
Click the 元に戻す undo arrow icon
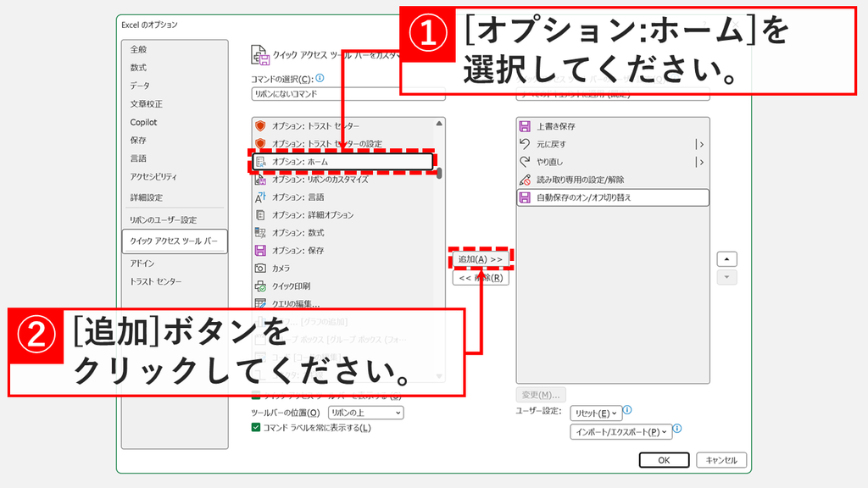(525, 144)
